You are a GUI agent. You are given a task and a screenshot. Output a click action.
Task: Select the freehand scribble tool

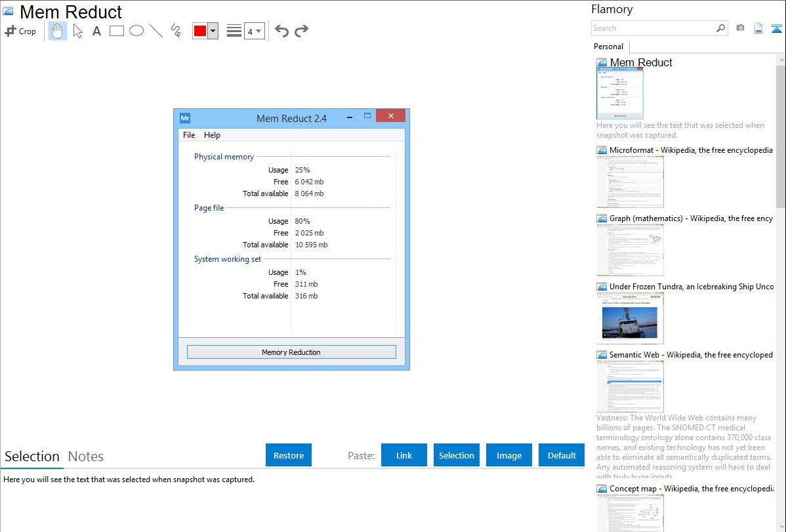[x=176, y=31]
